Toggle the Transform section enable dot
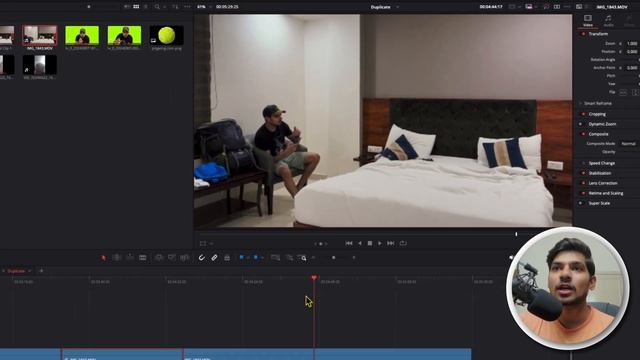Image resolution: width=640 pixels, height=360 pixels. click(x=583, y=34)
